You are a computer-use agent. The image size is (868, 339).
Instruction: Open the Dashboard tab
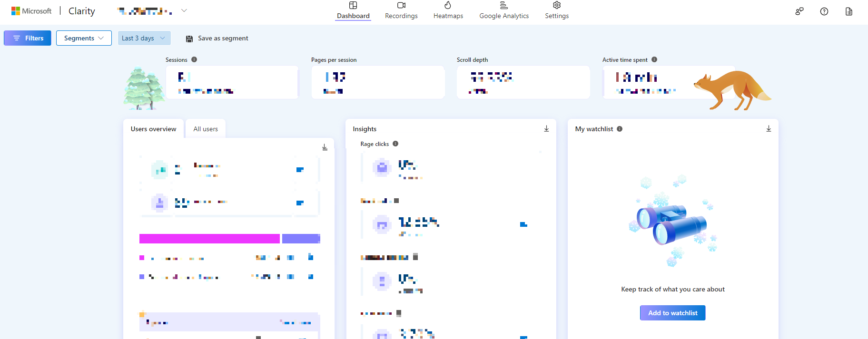point(353,11)
